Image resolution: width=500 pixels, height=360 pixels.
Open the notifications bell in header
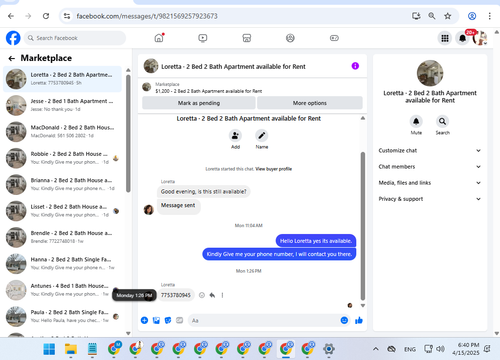(x=463, y=38)
